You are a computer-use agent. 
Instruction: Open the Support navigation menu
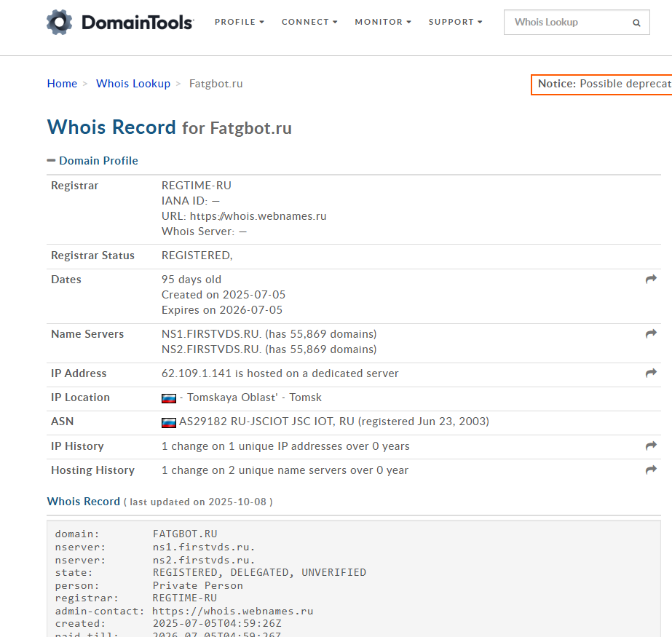455,22
